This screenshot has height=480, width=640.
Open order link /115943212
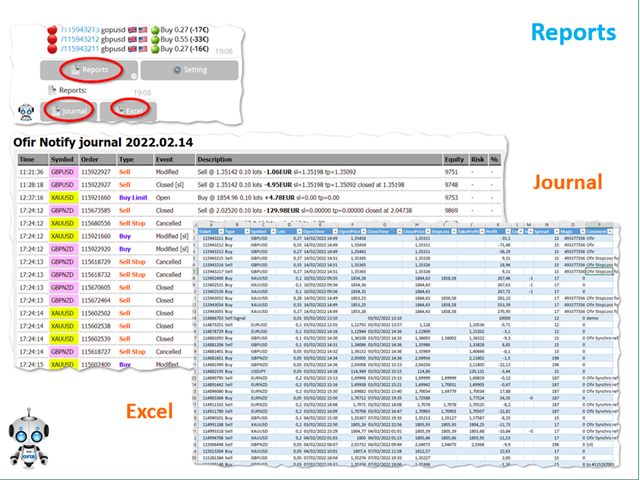click(80, 39)
